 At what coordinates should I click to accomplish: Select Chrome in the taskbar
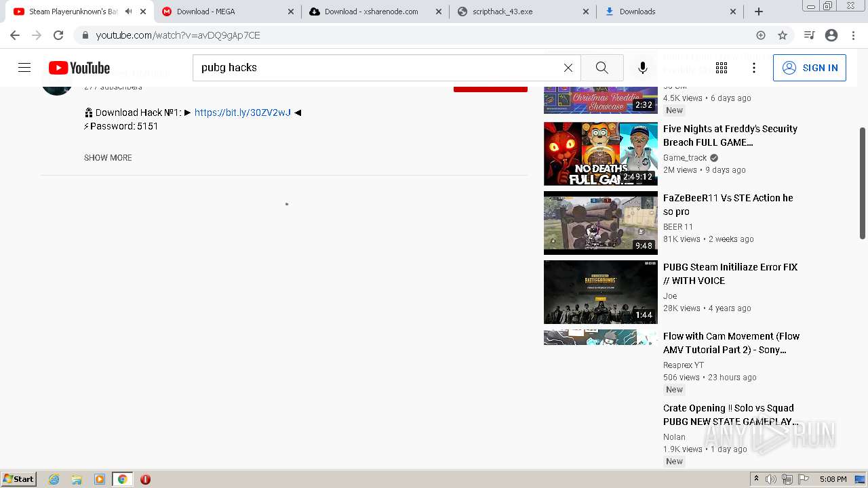pos(122,479)
